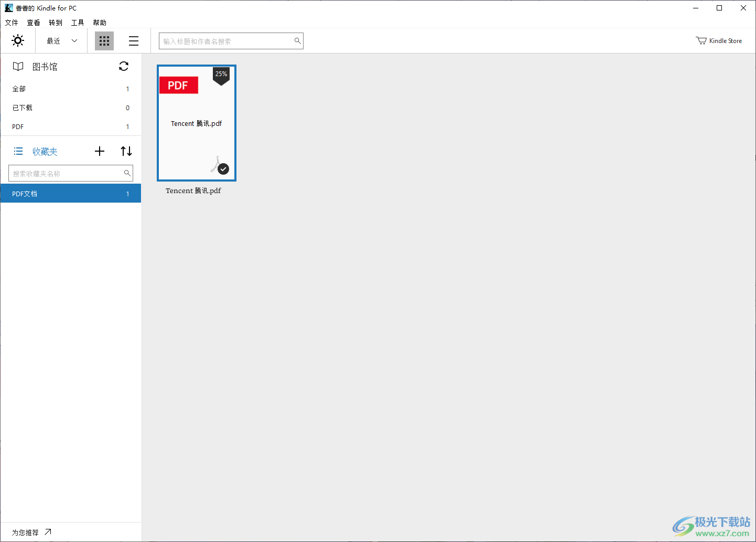Minimize the Kindle for PC window
The height and width of the screenshot is (542, 756).
click(x=696, y=8)
